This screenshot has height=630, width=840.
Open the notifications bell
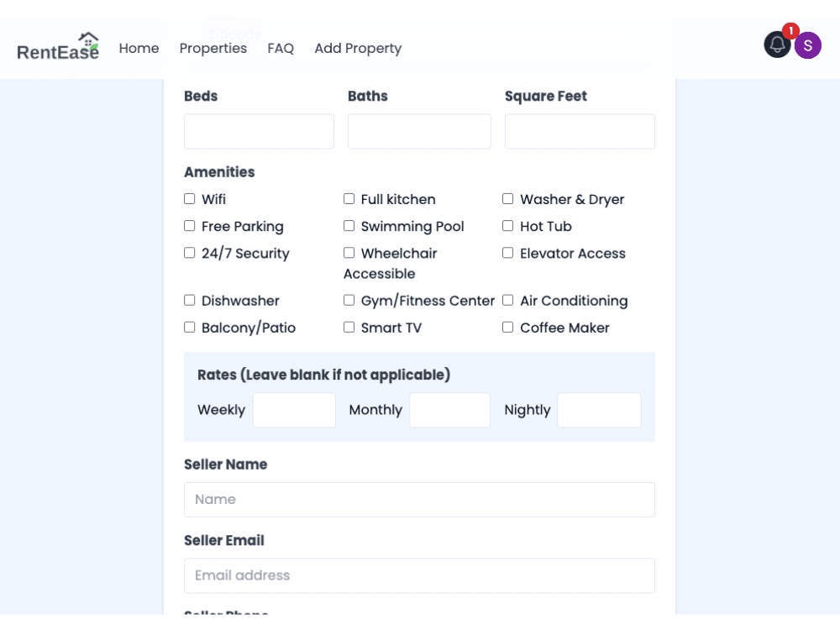[776, 45]
